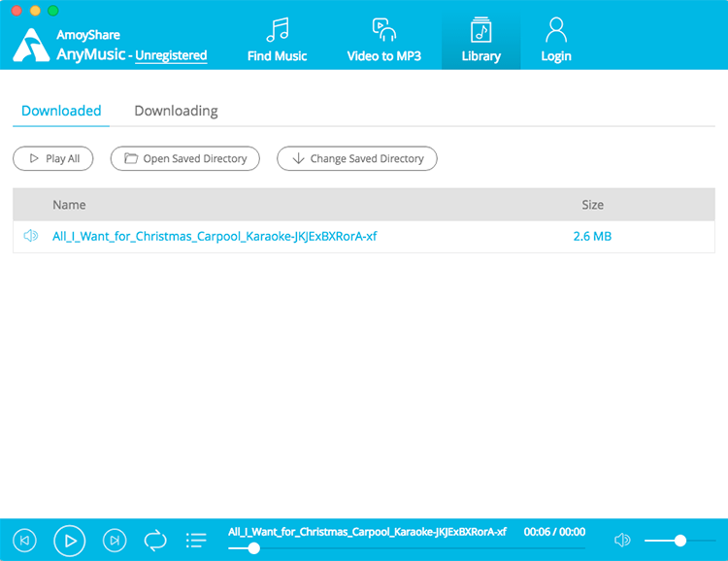
Task: Mute audio with the volume speaker icon
Action: point(622,540)
